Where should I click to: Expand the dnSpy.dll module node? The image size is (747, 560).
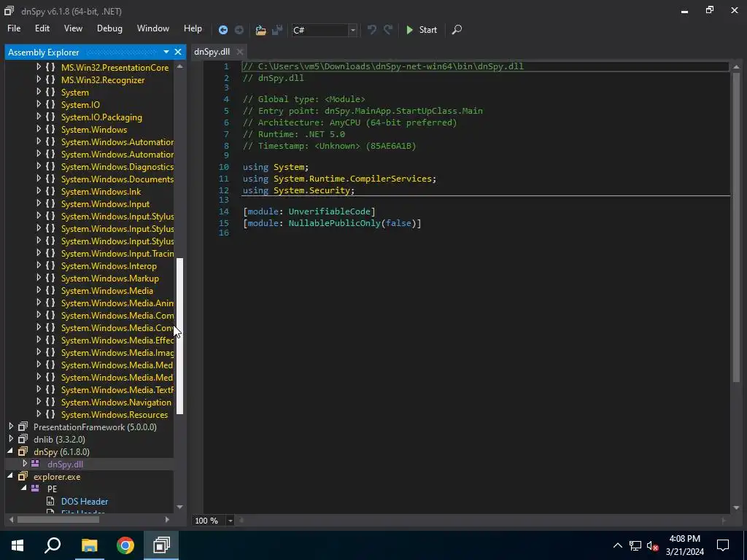tap(25, 463)
